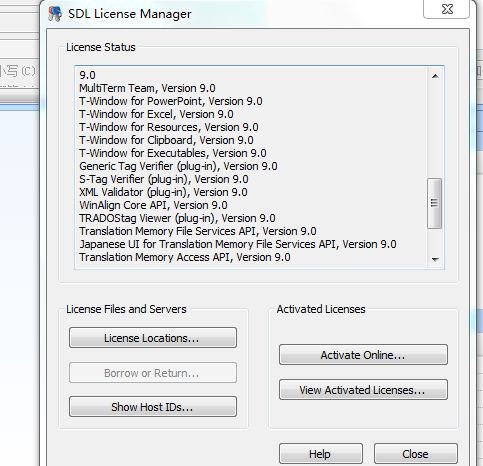Select Translation Memory Access API line
483x466 pixels.
click(185, 257)
